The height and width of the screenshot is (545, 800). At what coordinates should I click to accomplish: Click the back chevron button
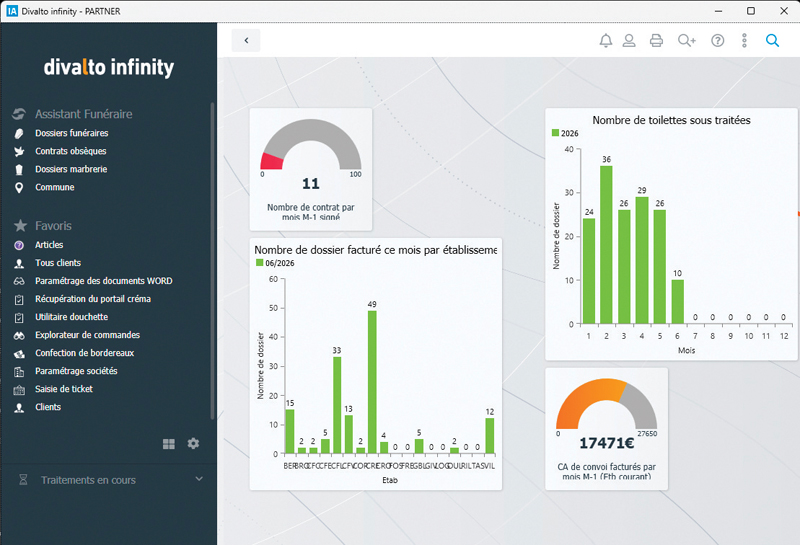pos(246,40)
